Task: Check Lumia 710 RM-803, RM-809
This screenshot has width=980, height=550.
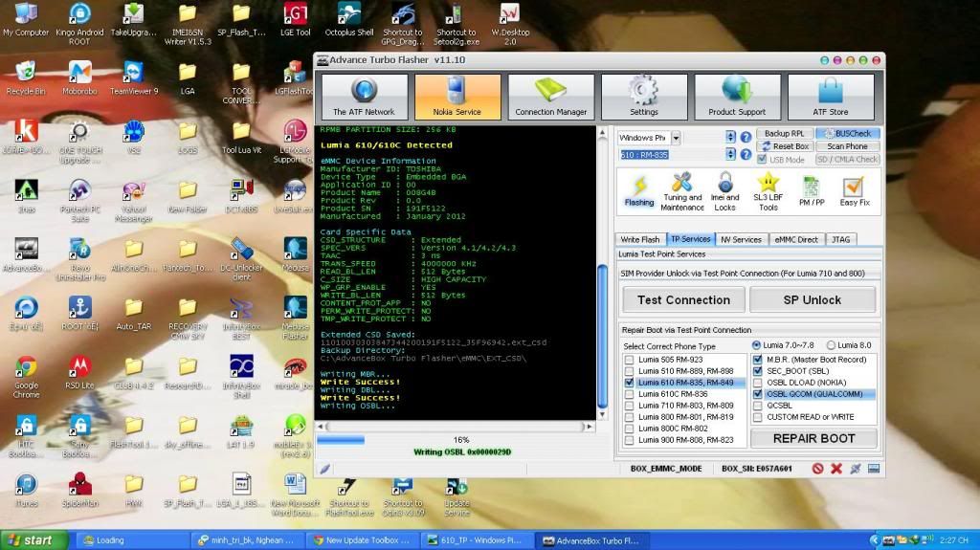Action: [630, 406]
